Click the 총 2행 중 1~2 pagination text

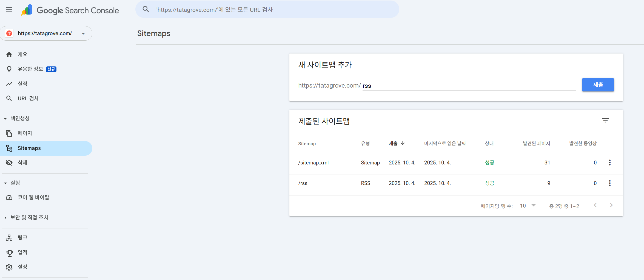pyautogui.click(x=564, y=206)
